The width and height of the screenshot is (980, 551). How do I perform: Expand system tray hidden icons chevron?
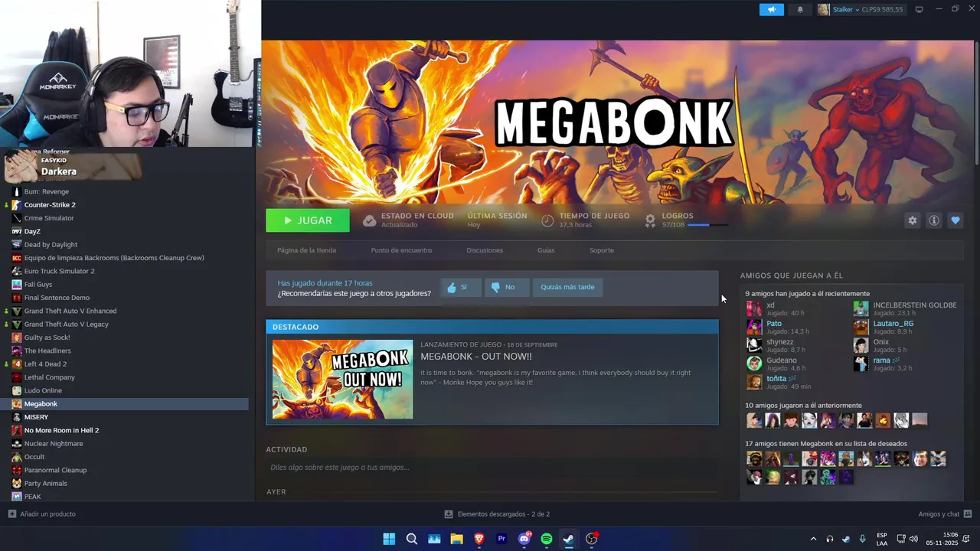point(813,539)
